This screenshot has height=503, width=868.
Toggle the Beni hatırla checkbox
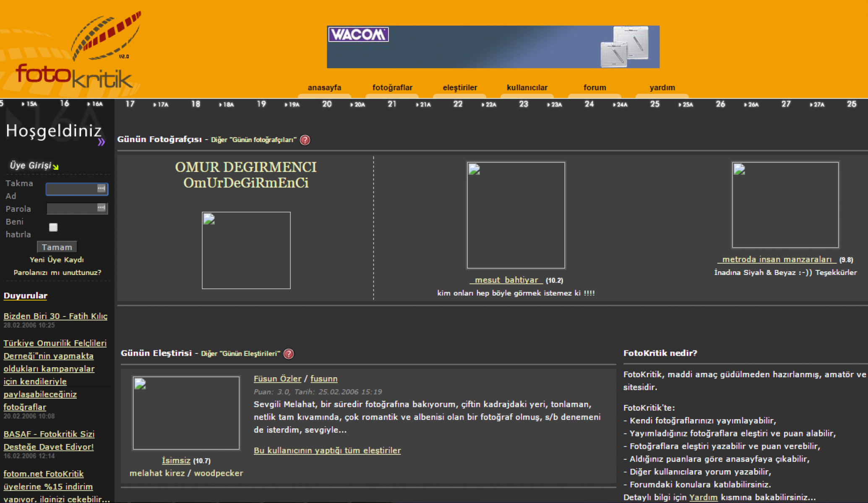coord(53,227)
